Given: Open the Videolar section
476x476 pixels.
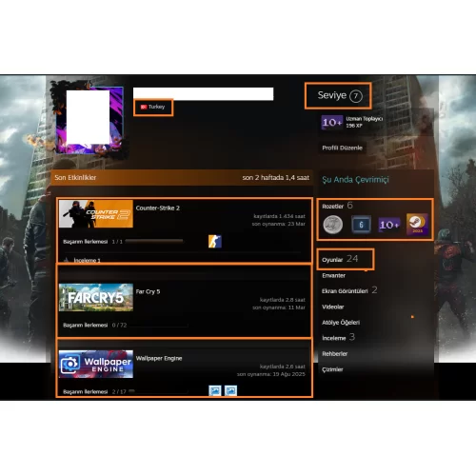Looking at the screenshot, I should click(x=333, y=307).
